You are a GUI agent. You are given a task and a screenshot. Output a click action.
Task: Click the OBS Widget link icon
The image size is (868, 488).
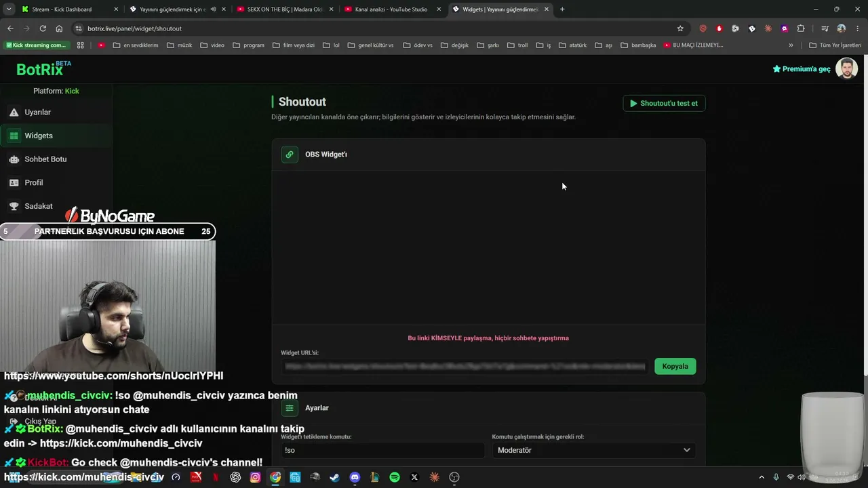pos(290,155)
